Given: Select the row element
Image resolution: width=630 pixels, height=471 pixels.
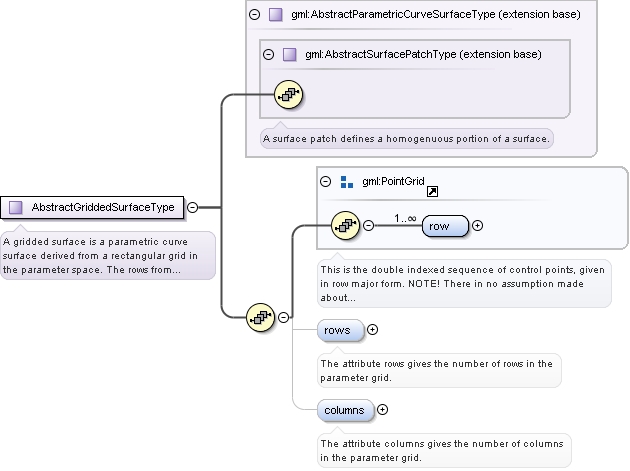Looking at the screenshot, I should pos(445,226).
